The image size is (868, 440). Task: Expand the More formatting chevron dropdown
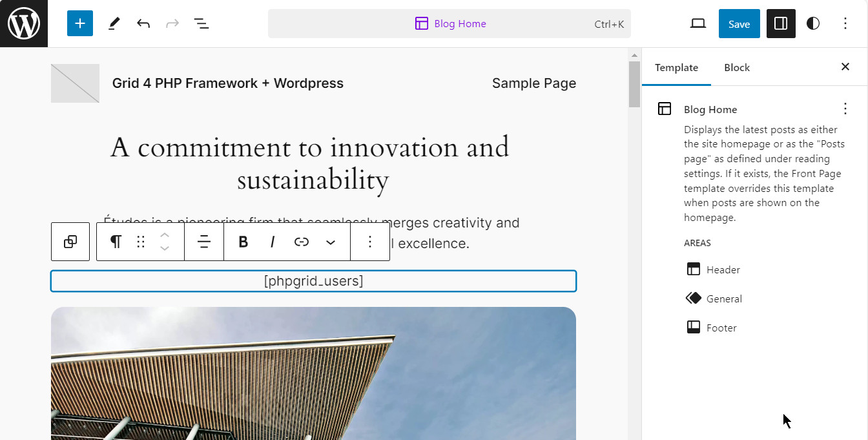(x=331, y=242)
